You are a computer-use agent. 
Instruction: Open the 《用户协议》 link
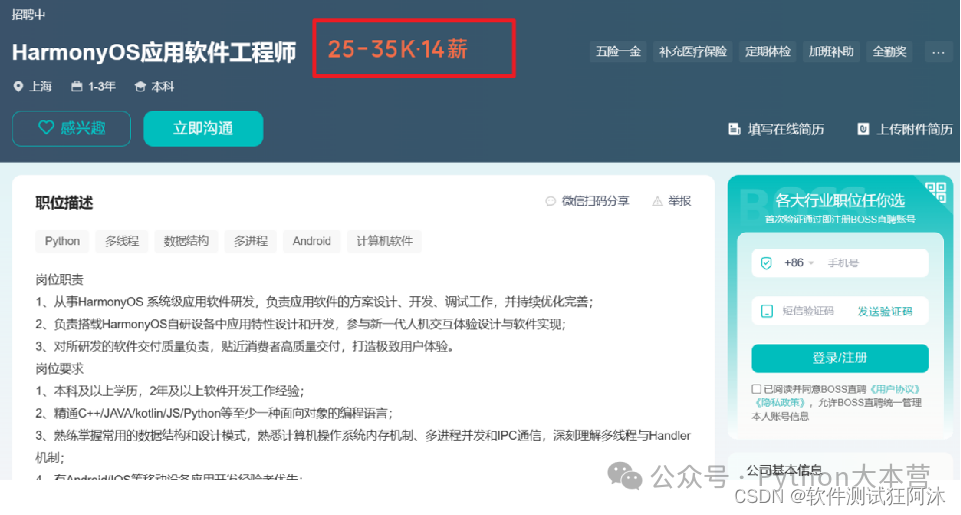894,389
